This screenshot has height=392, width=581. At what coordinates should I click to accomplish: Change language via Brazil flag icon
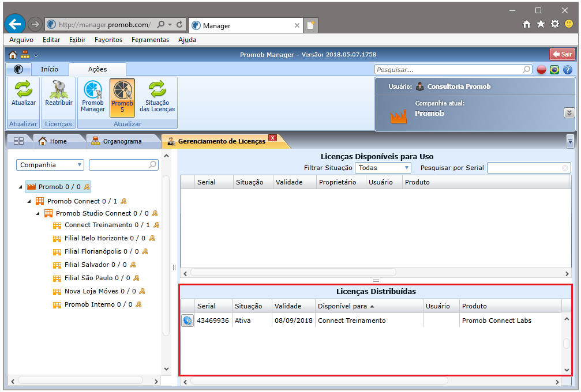click(554, 70)
